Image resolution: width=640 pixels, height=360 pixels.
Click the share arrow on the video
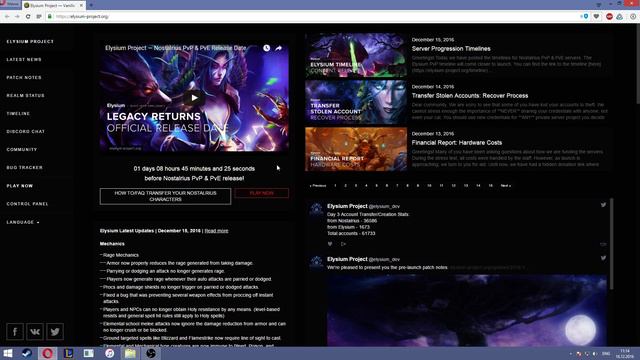coord(278,48)
